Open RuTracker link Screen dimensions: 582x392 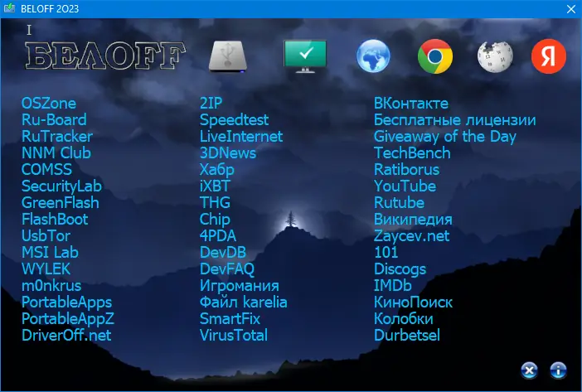57,137
